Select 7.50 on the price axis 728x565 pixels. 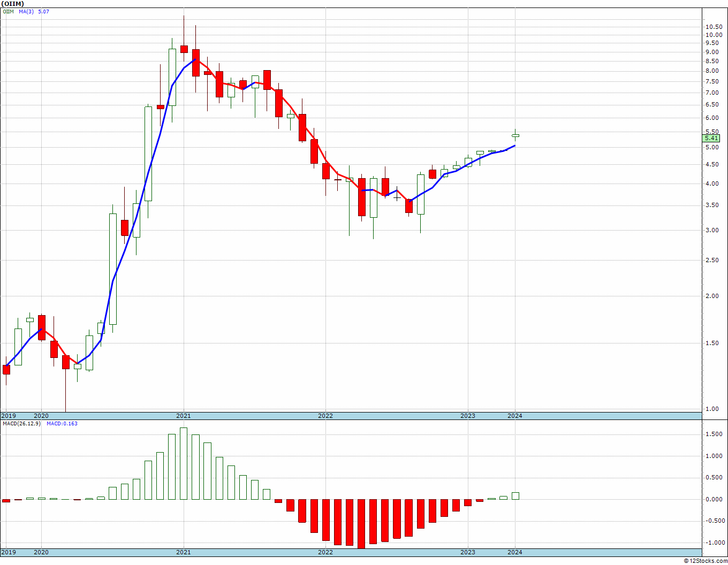[x=711, y=81]
